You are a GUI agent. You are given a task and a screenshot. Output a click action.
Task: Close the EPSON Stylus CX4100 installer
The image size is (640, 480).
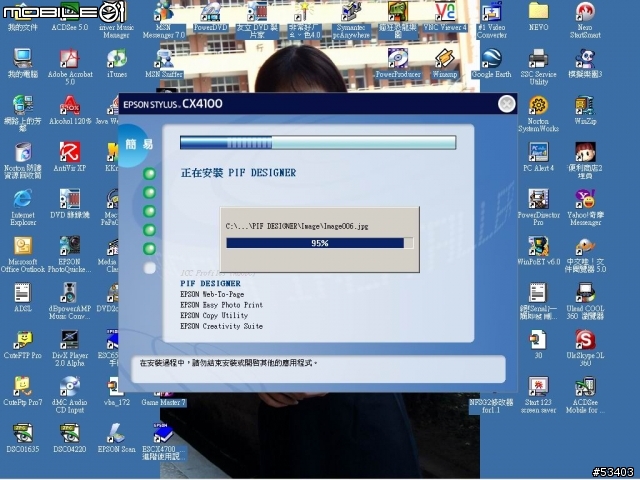pyautogui.click(x=507, y=104)
